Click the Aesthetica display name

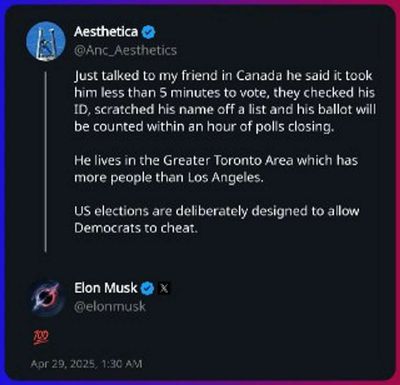[x=106, y=32]
